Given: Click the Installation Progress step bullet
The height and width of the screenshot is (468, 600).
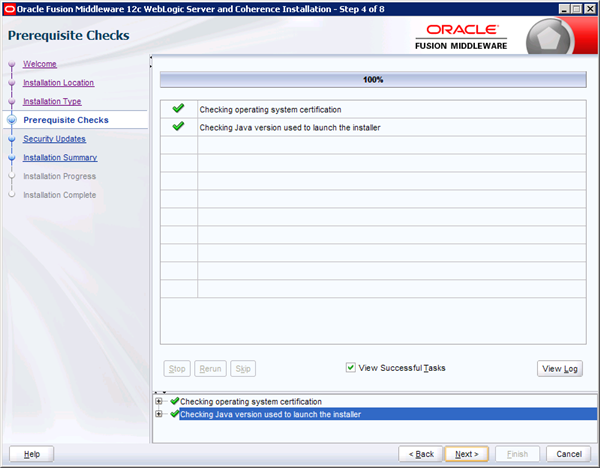Looking at the screenshot, I should coord(12,176).
